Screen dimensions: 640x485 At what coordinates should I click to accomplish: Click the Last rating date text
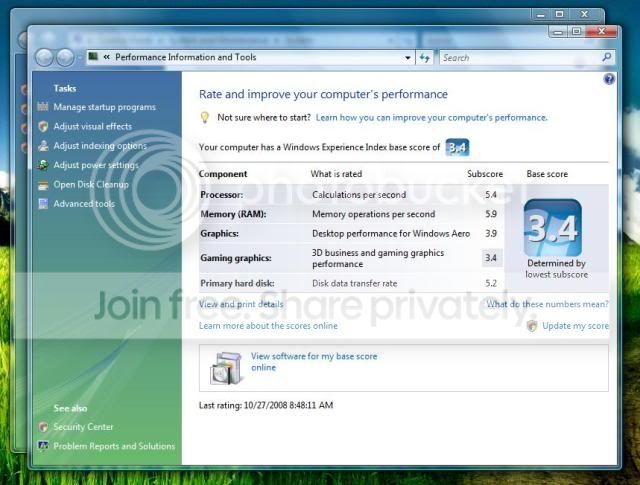tap(266, 405)
